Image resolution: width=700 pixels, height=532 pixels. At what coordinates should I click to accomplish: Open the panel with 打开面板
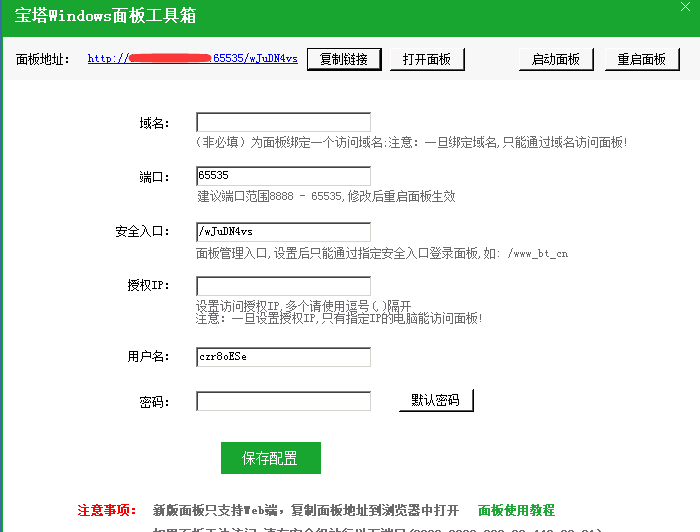pos(427,59)
